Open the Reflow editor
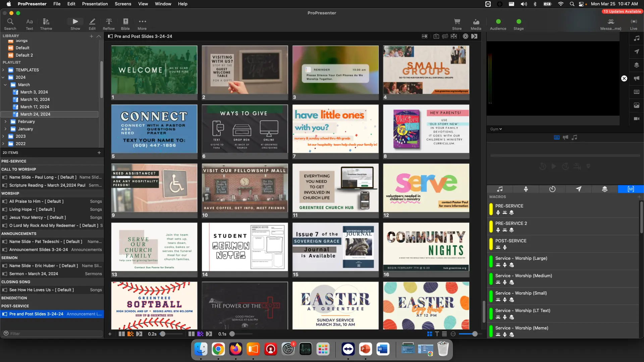 pos(108,23)
